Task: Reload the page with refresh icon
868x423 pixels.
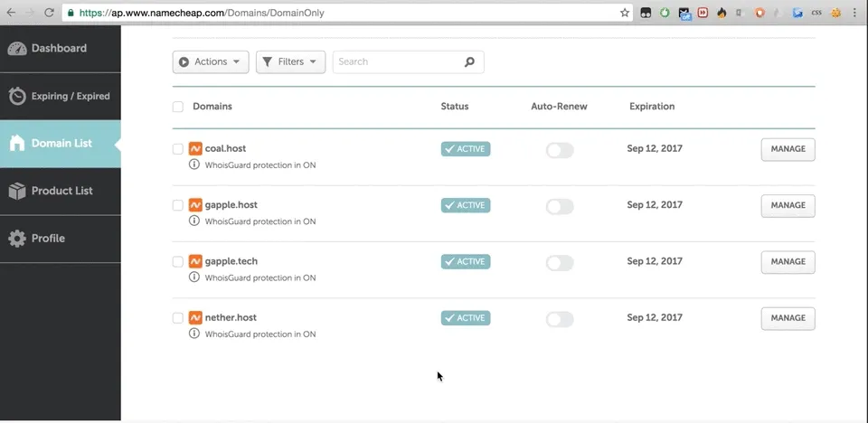Action: click(49, 12)
